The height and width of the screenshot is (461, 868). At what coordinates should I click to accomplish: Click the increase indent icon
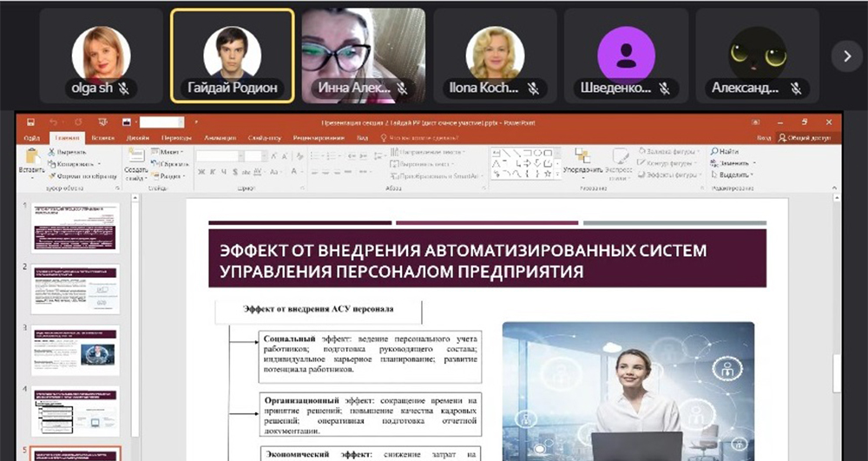(x=365, y=156)
